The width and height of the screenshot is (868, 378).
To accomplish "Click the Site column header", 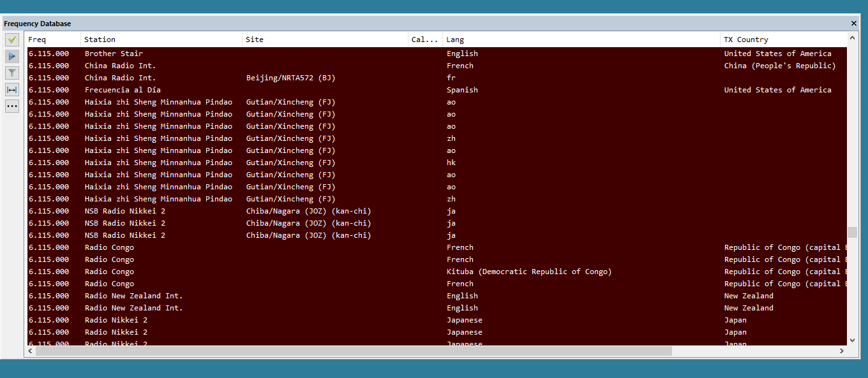I will click(x=325, y=40).
